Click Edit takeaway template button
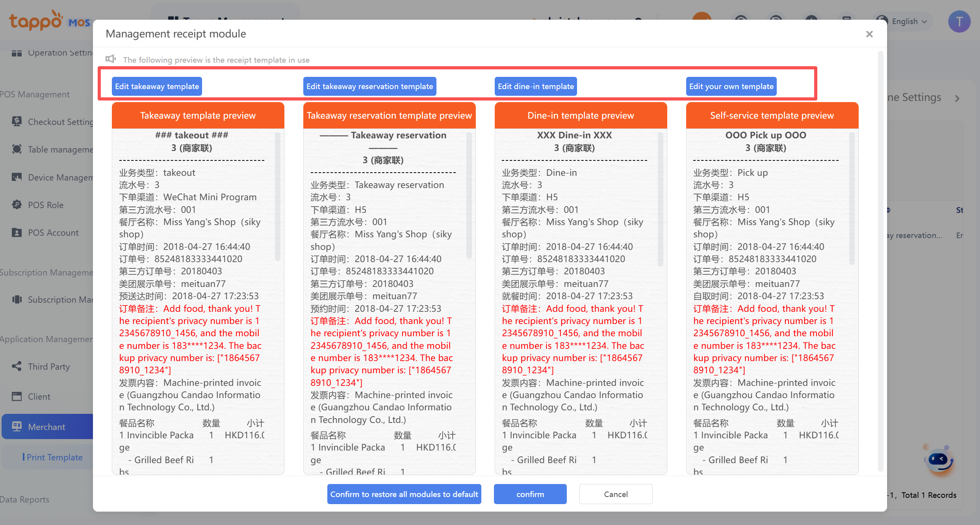The image size is (980, 525). [x=157, y=86]
